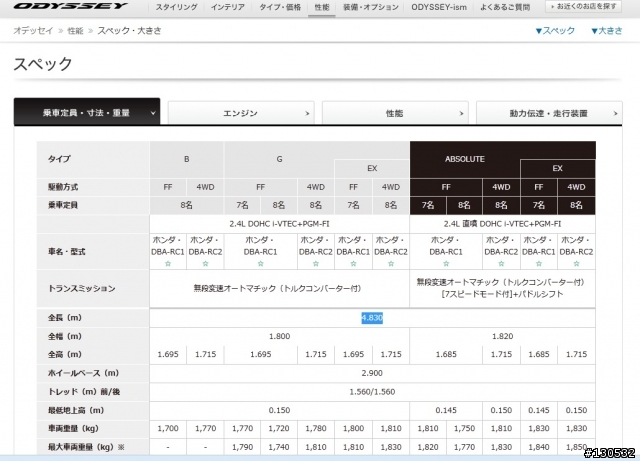Viewport: 640px width, 461px height.
Task: Click スペック page heading
Action: [x=43, y=64]
